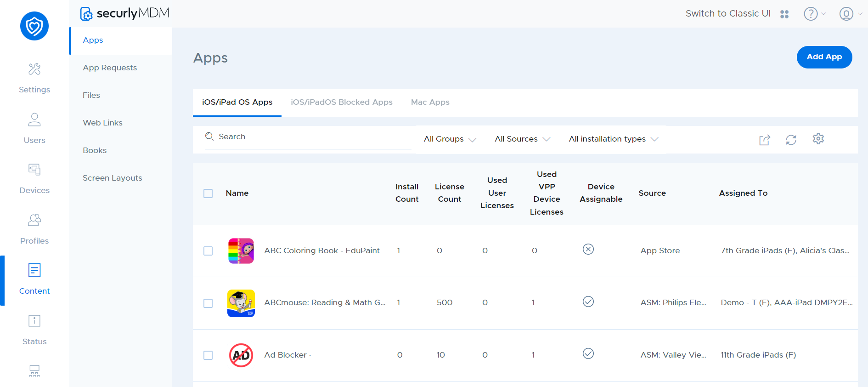Viewport: 868px width, 387px height.
Task: Open the help question mark icon
Action: pos(811,14)
